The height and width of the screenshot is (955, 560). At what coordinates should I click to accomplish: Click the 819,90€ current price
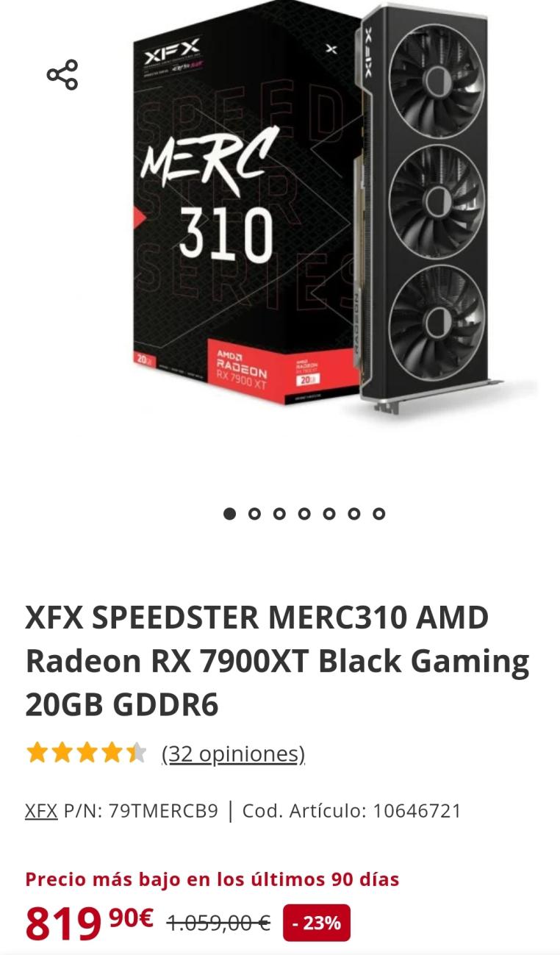[x=90, y=923]
